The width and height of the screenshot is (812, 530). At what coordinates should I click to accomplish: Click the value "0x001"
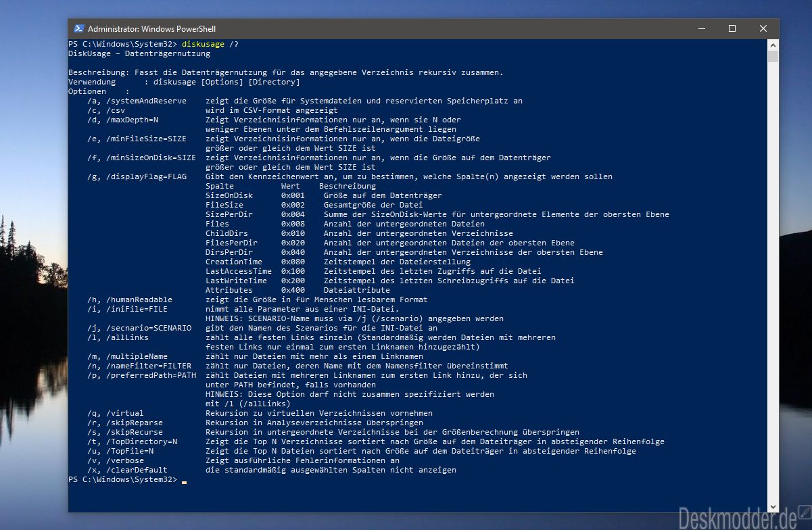point(293,195)
